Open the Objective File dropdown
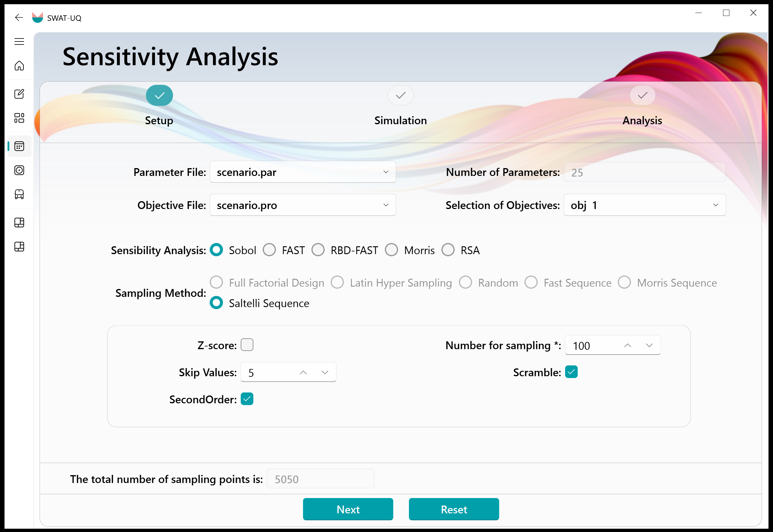 (302, 205)
